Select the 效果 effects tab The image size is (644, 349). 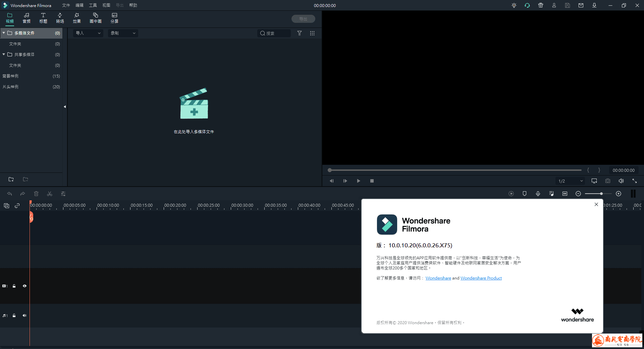coord(77,18)
